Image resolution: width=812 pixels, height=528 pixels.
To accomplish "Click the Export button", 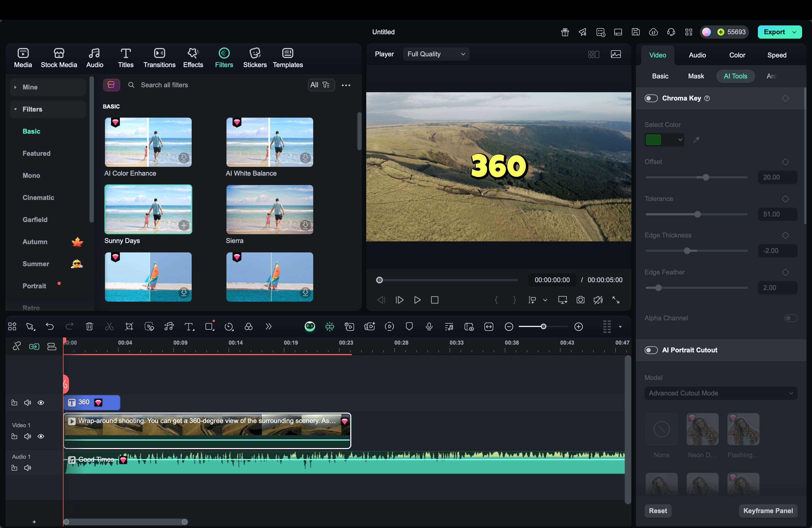I will (774, 32).
